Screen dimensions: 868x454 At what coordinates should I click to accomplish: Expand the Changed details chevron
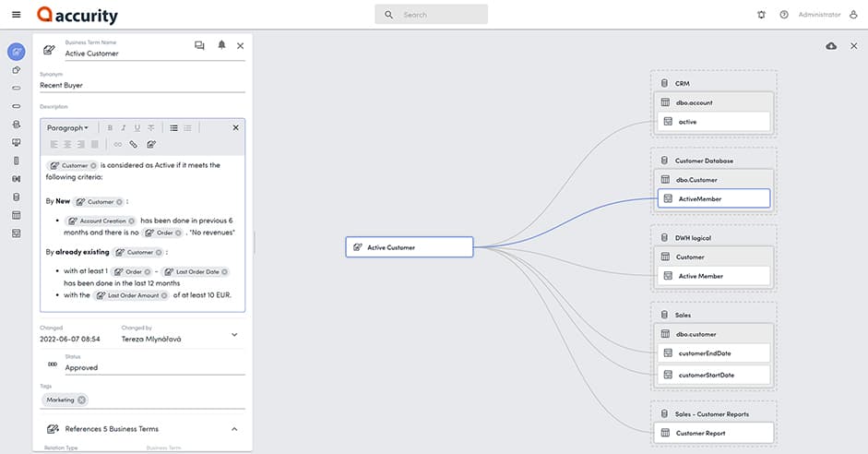coord(234,334)
